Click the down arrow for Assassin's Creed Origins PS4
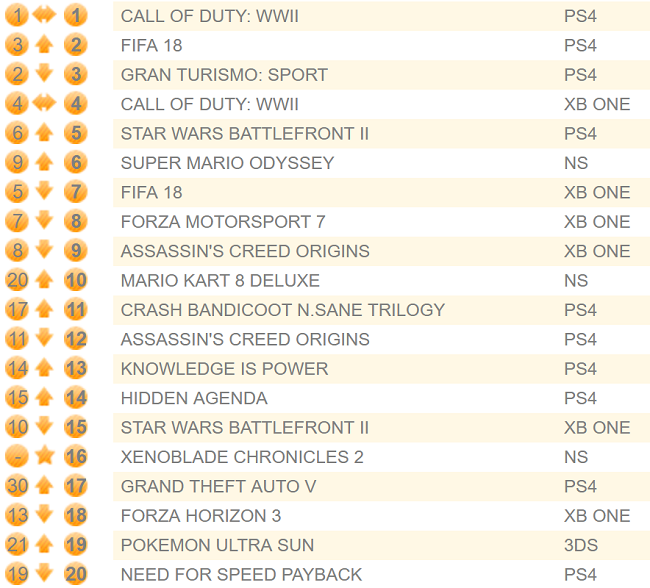650x588 pixels. (44, 338)
